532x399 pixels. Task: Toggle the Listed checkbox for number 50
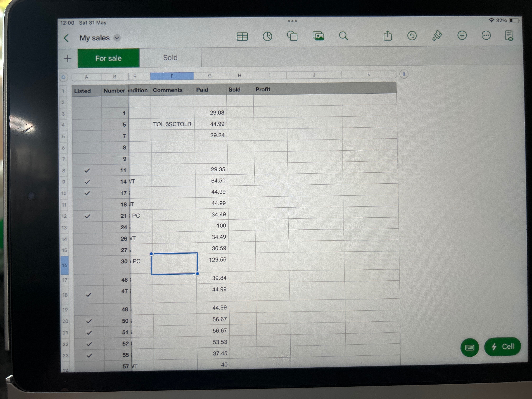89,321
